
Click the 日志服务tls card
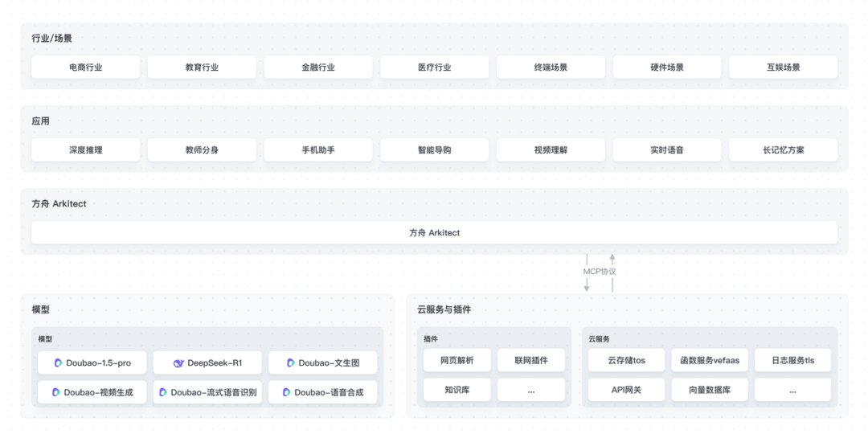point(792,360)
